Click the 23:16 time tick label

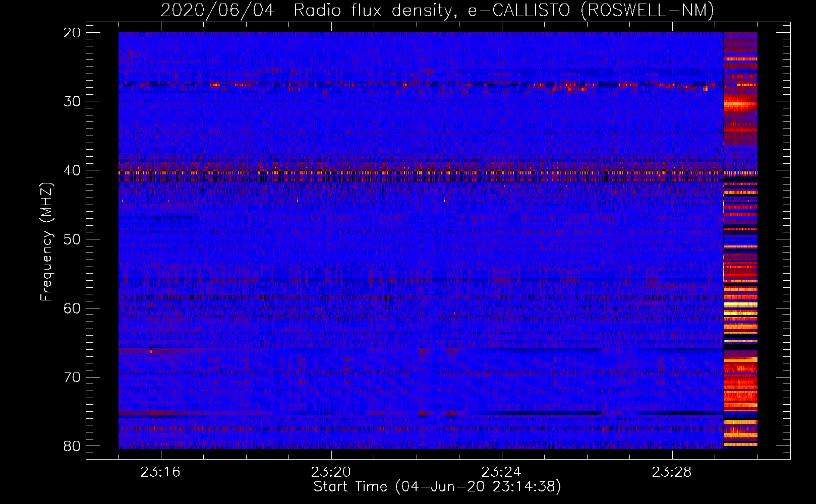coord(160,472)
